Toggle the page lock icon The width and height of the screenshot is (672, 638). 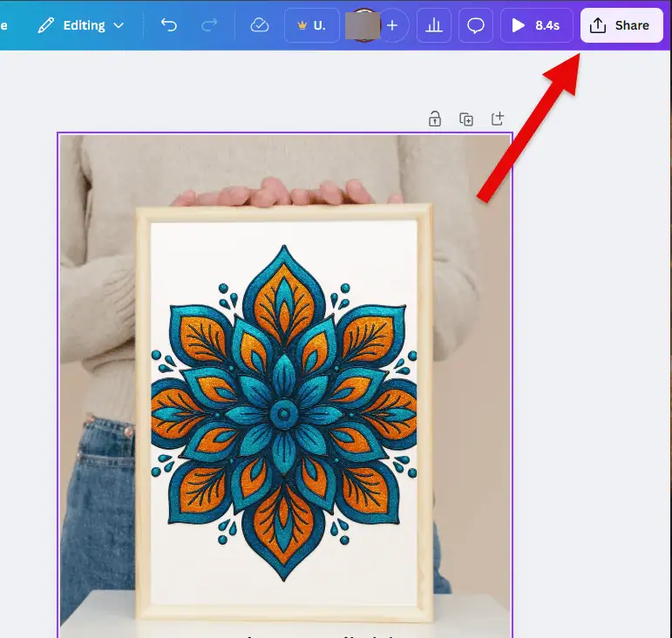(x=434, y=119)
